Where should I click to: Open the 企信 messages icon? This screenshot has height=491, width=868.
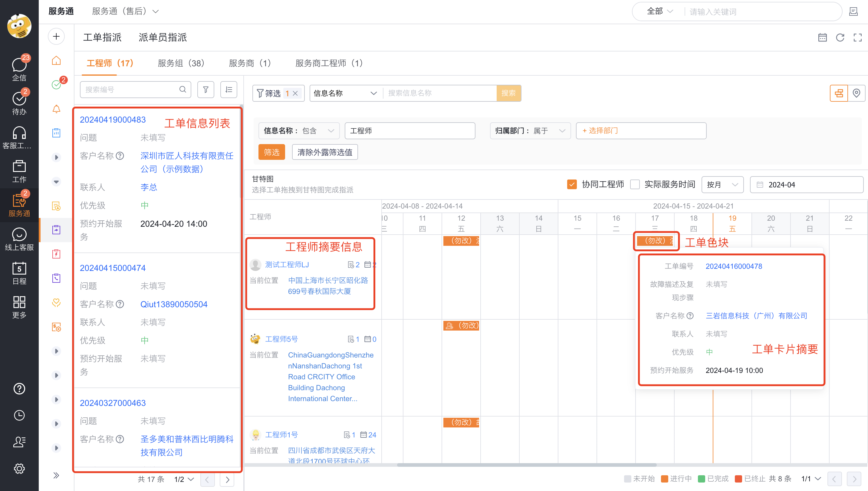(x=19, y=65)
